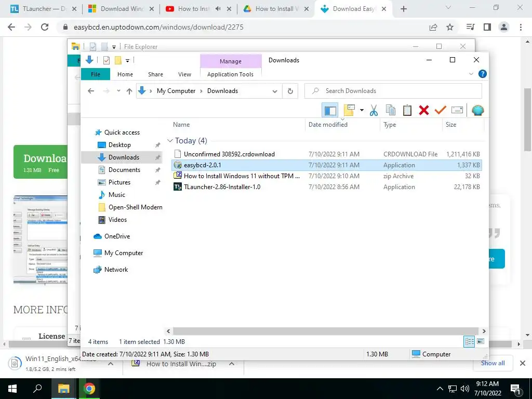Switch to the TLauncher Chrome tab
The height and width of the screenshot is (399, 532).
coord(43,9)
